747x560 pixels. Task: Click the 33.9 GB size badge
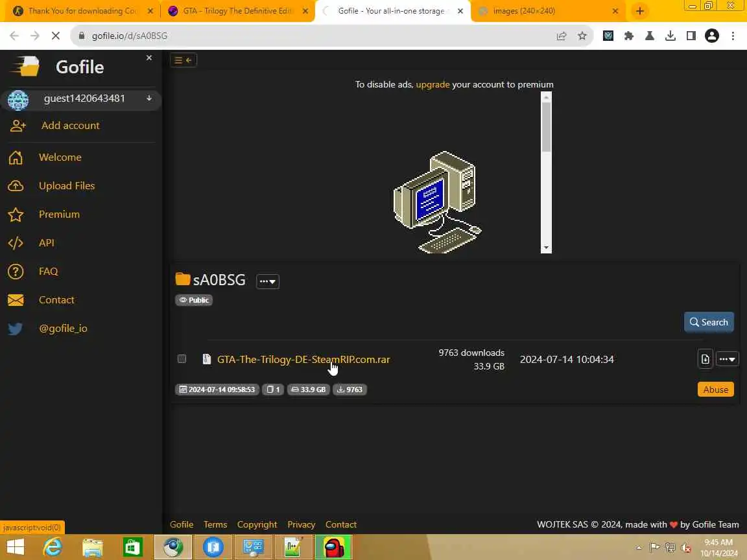tap(308, 390)
